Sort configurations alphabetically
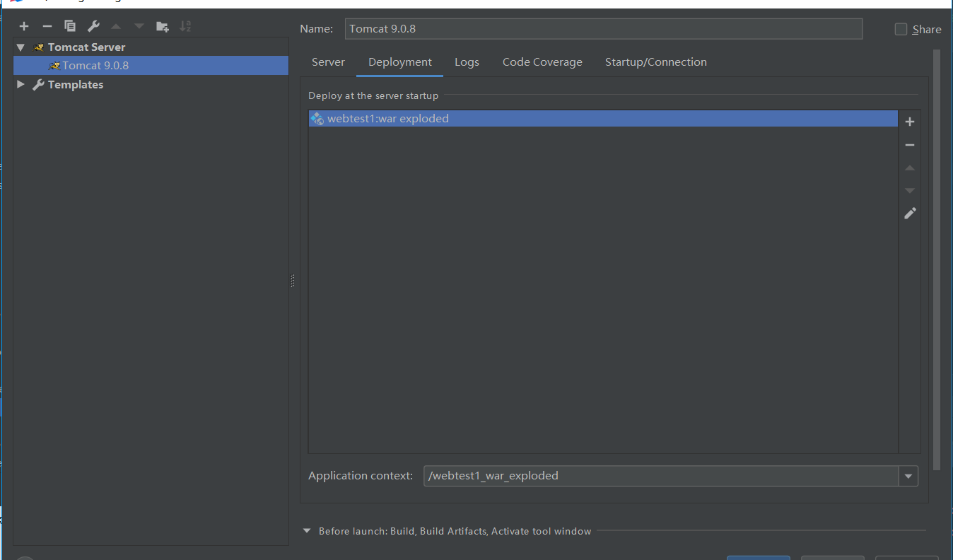 (x=185, y=26)
